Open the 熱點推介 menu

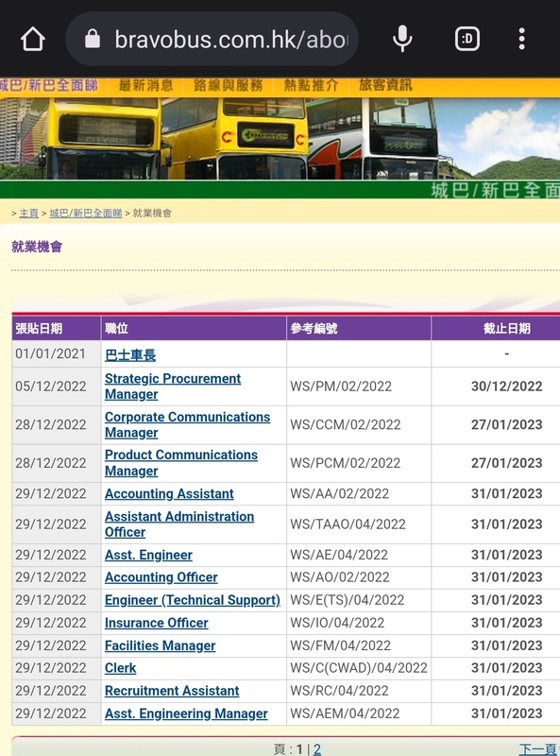311,85
